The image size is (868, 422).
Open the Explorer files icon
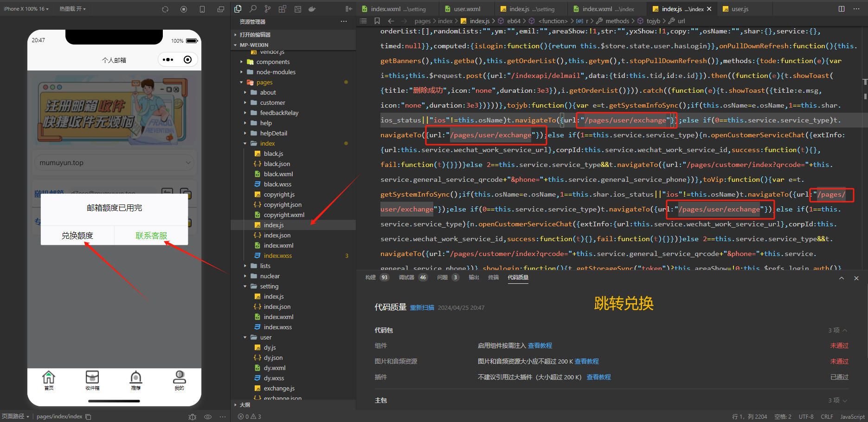(x=238, y=8)
